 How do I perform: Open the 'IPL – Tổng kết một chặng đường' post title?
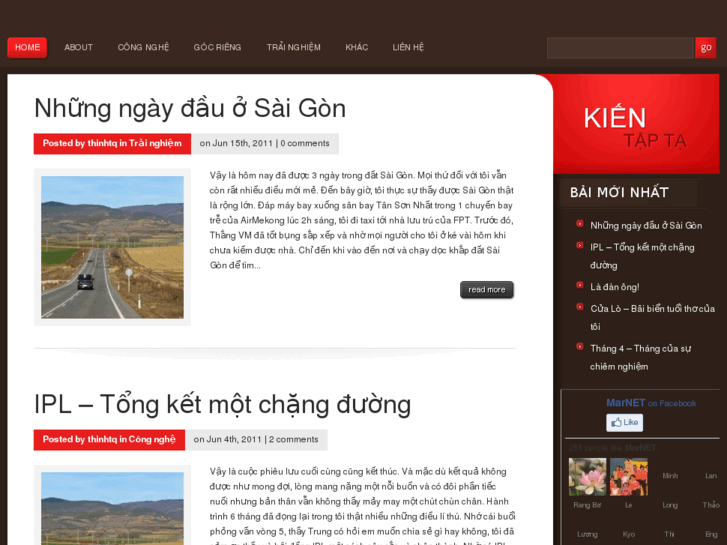click(x=223, y=404)
